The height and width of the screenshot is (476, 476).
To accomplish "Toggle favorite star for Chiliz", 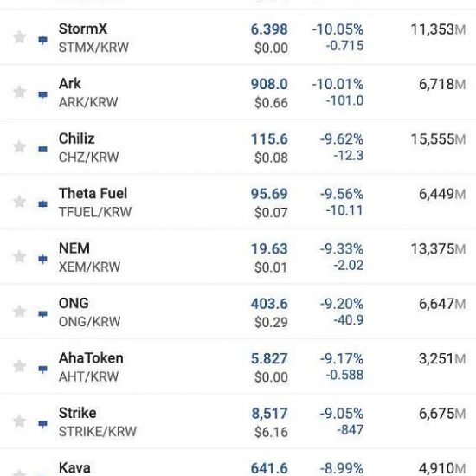I will click(20, 147).
